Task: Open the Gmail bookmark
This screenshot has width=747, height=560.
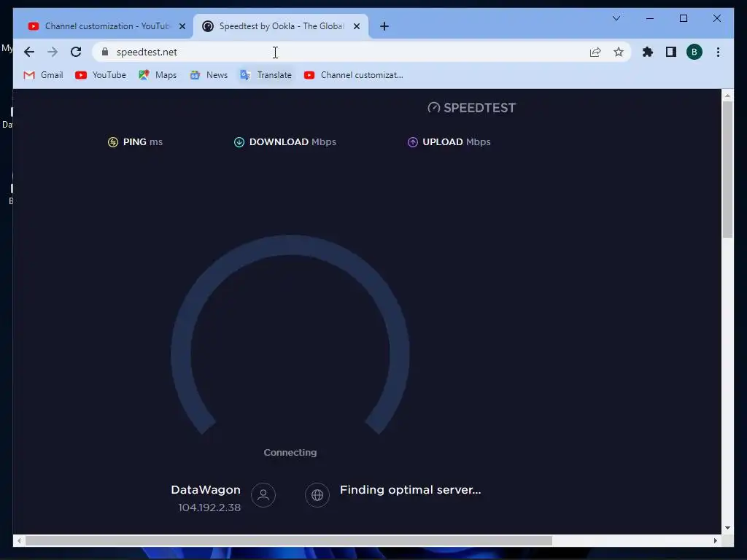Action: 43,75
